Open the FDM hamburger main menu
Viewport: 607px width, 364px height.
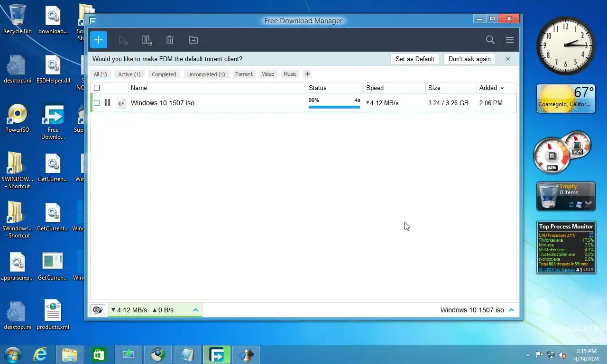(x=510, y=40)
